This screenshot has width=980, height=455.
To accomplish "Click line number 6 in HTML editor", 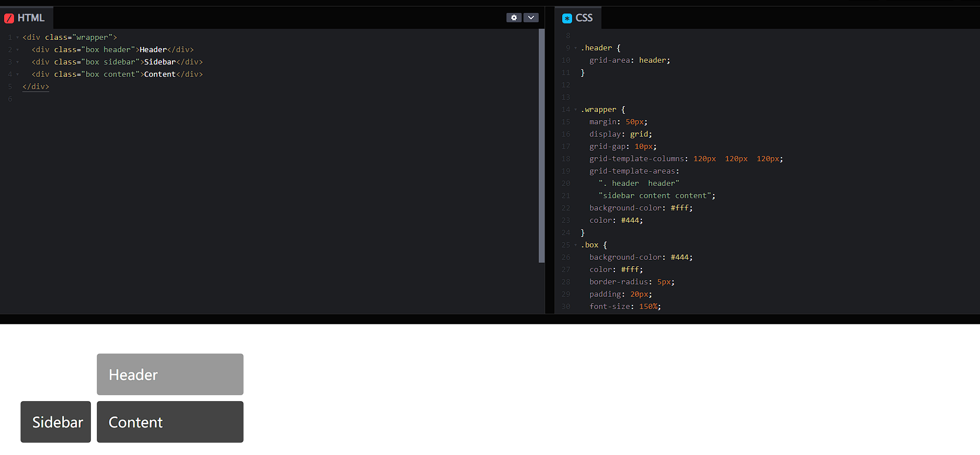I will 10,99.
